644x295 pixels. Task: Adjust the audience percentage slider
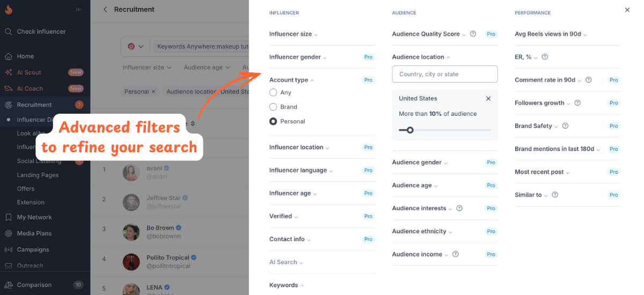[410, 130]
